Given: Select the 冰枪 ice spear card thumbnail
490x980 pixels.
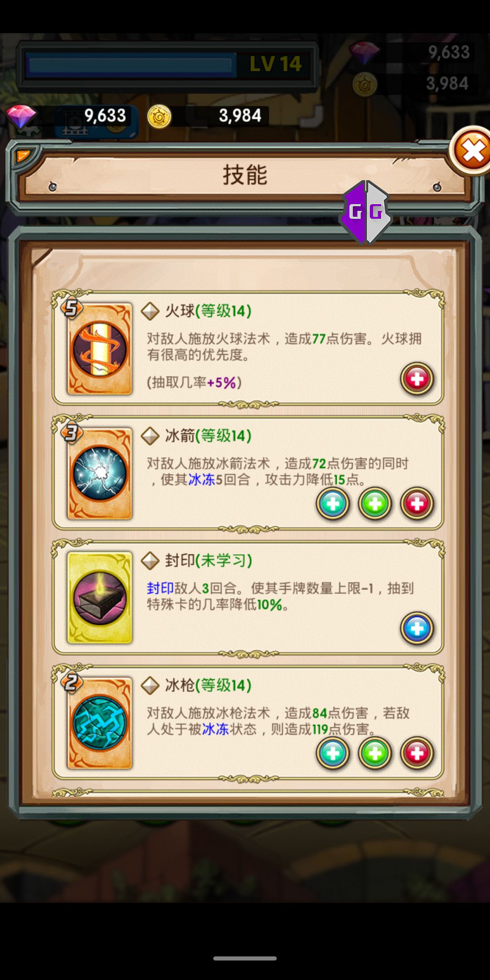Looking at the screenshot, I should pos(100,723).
